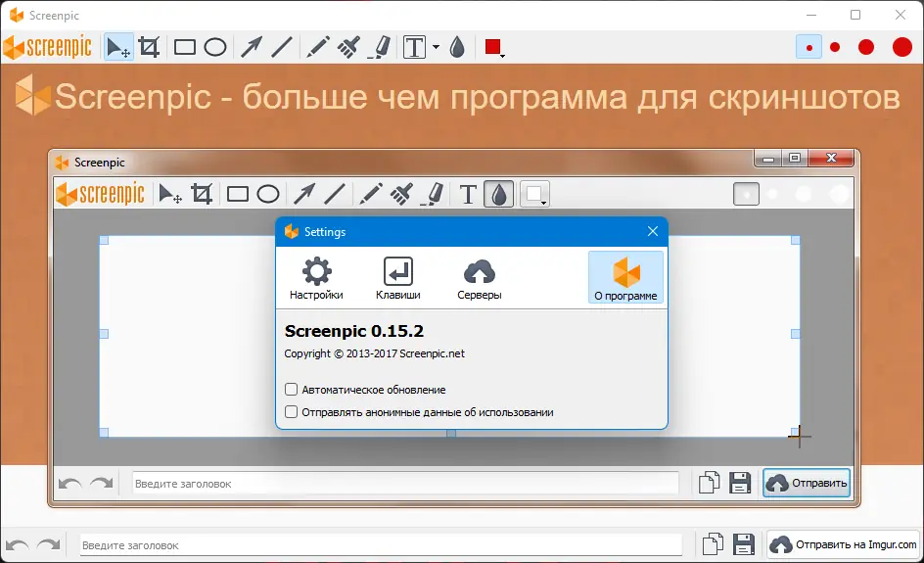The image size is (924, 563).
Task: Pick the Line tool in main toolbar
Action: tap(282, 47)
